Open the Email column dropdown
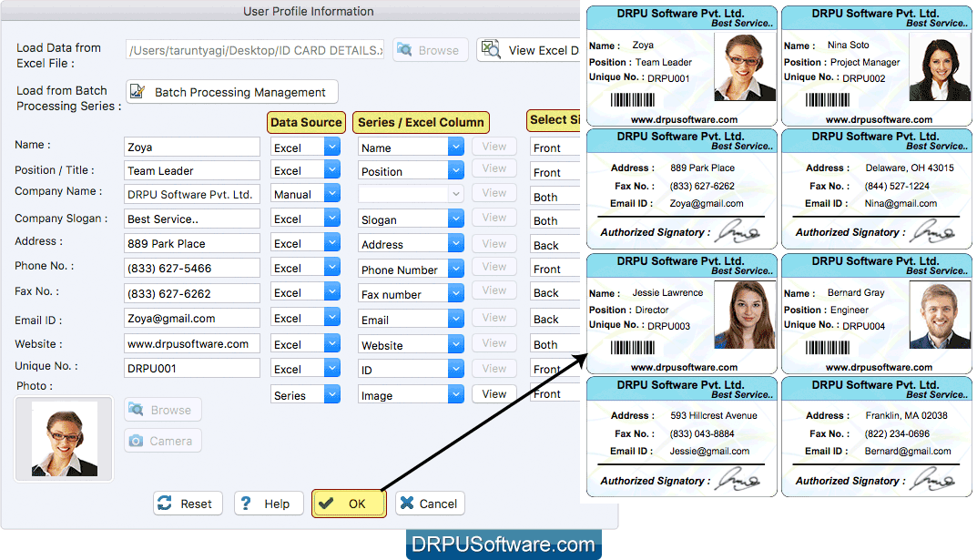 tap(456, 319)
